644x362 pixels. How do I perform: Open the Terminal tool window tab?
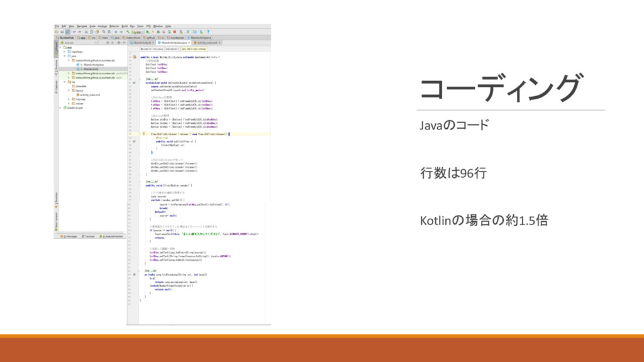88,236
